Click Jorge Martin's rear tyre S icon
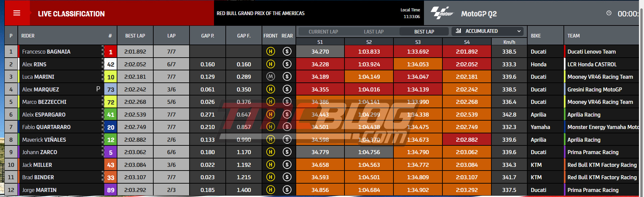This screenshot has height=197, width=644. coord(287,190)
